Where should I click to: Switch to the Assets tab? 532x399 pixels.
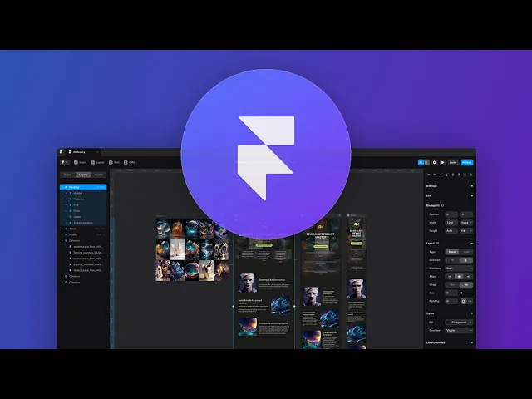pyautogui.click(x=98, y=175)
